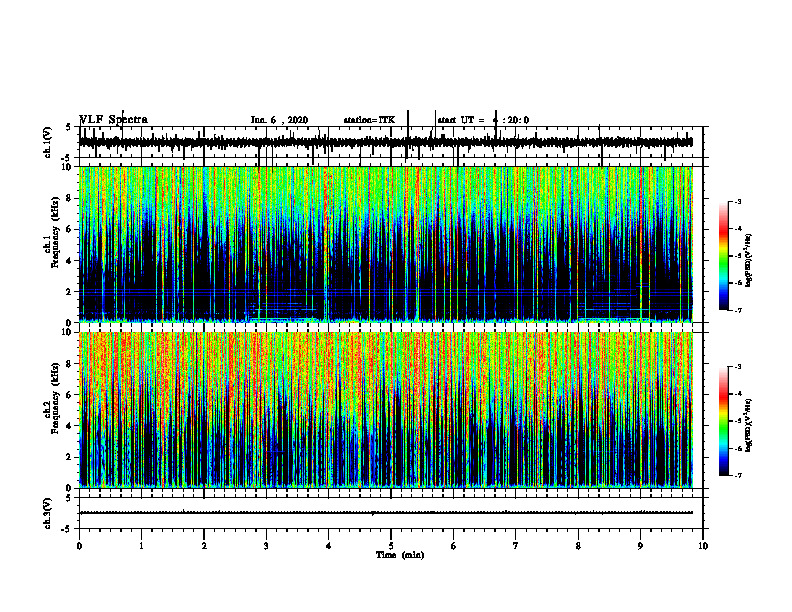This screenshot has width=792, height=612.
Task: Click the "VLF Spectra" plot title
Action: click(x=114, y=120)
